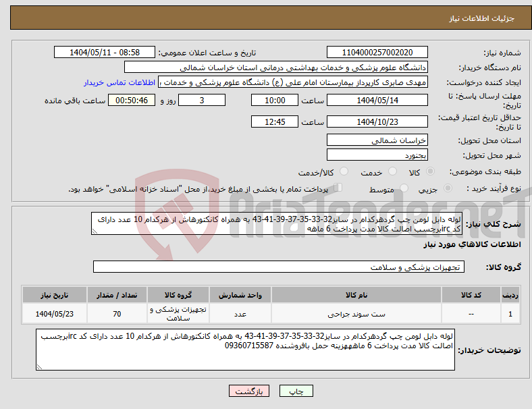Click the بازگشت (back) button
Screen dimensions: 532x409
click(x=249, y=391)
